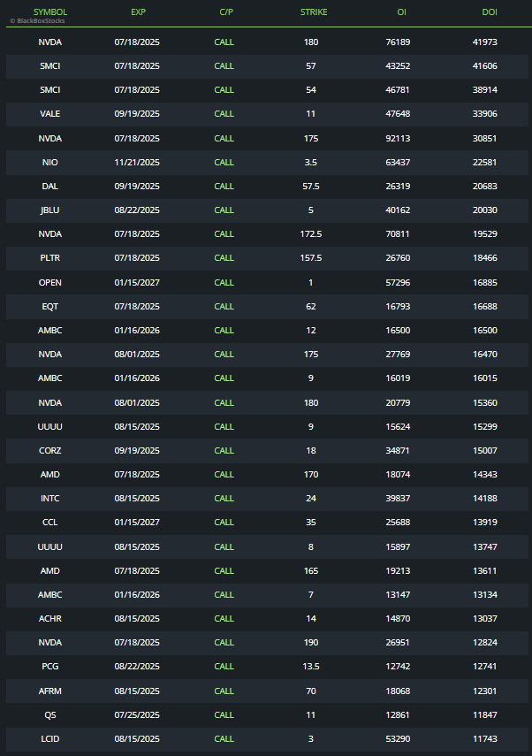
Task: Click OI value 19213
Action: tap(398, 571)
